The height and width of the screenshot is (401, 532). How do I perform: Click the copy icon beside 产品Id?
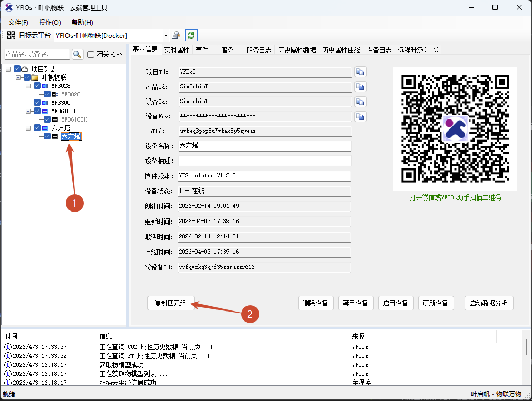[x=360, y=87]
